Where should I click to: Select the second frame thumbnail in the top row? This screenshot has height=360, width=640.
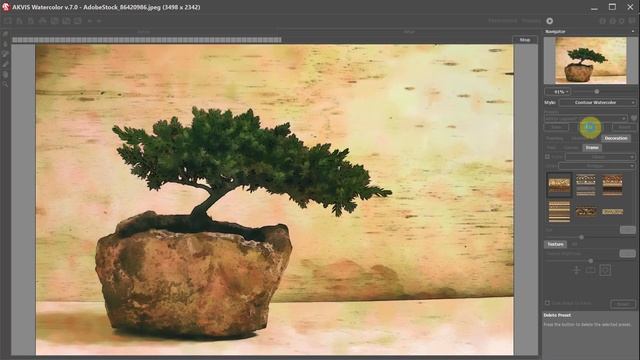coord(586,185)
